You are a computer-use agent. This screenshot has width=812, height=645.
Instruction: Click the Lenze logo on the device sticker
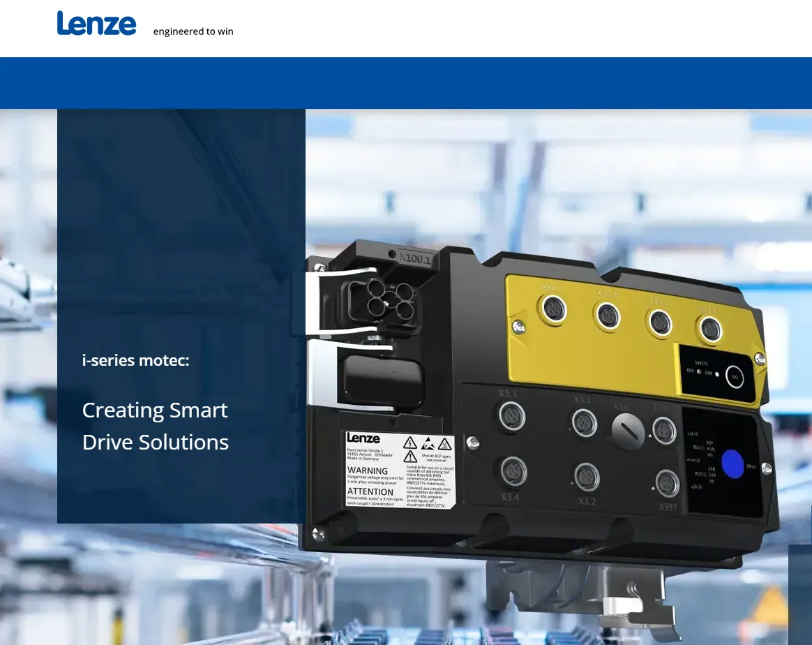(x=363, y=438)
